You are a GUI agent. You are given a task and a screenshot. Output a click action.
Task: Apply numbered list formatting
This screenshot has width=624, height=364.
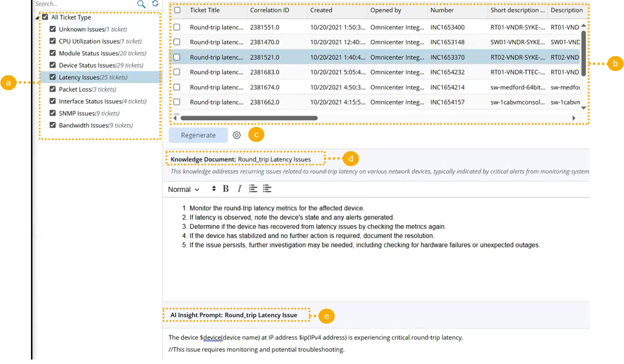(253, 189)
